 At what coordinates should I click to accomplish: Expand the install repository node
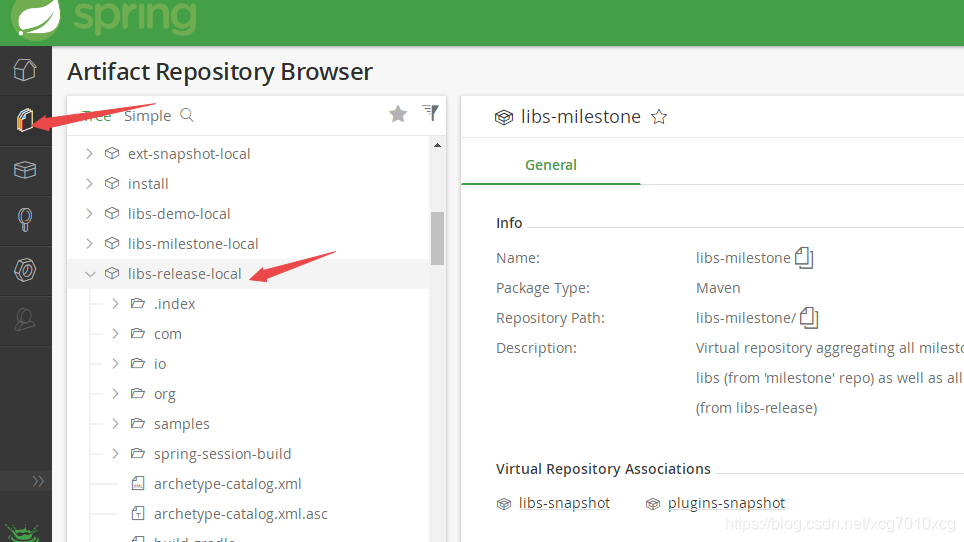(x=89, y=183)
